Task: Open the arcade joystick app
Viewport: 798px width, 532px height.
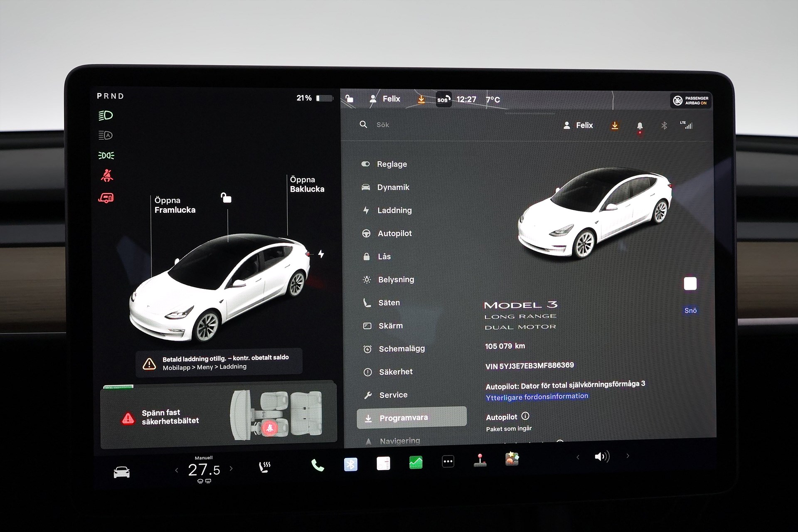Action: point(480,461)
